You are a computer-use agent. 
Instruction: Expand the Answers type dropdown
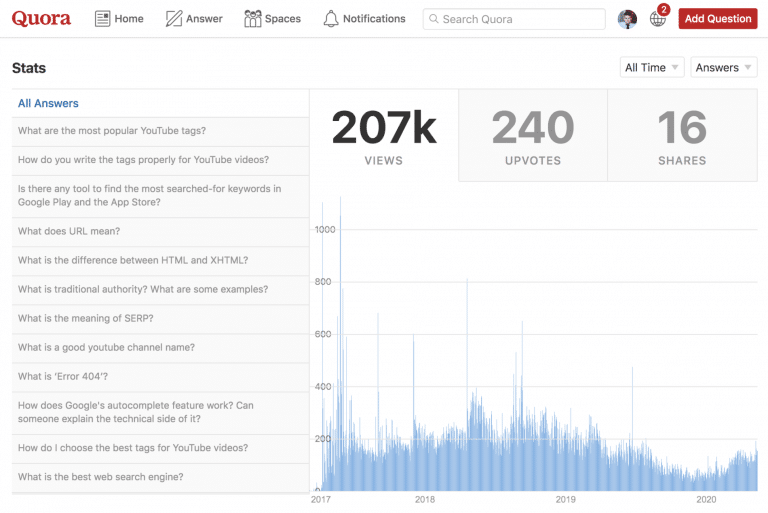[x=723, y=67]
